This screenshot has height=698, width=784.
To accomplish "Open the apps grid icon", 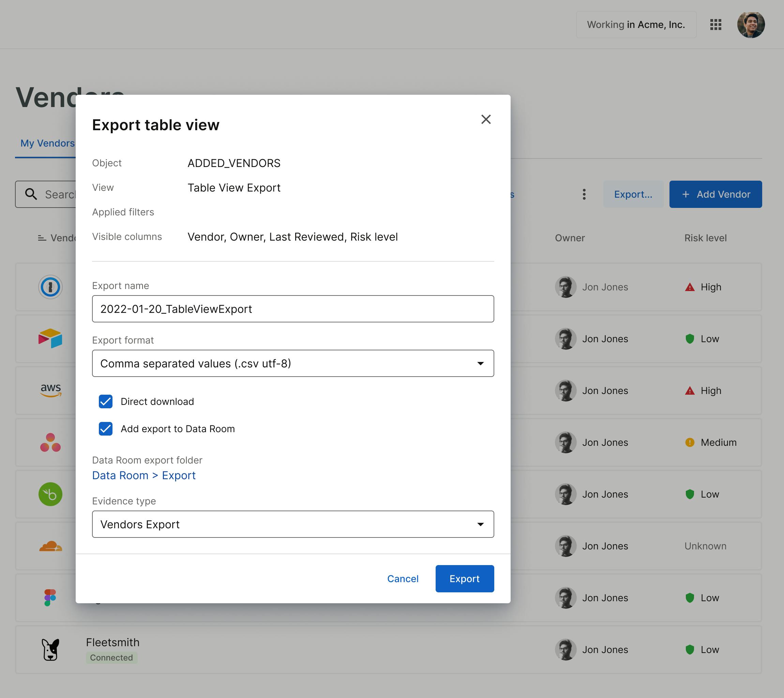I will click(715, 25).
